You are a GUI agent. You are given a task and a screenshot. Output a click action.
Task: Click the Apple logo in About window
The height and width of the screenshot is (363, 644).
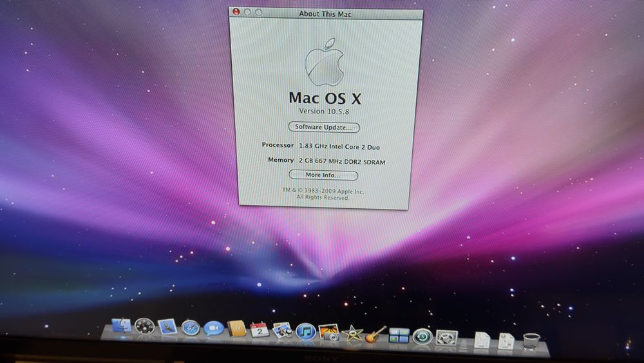325,62
